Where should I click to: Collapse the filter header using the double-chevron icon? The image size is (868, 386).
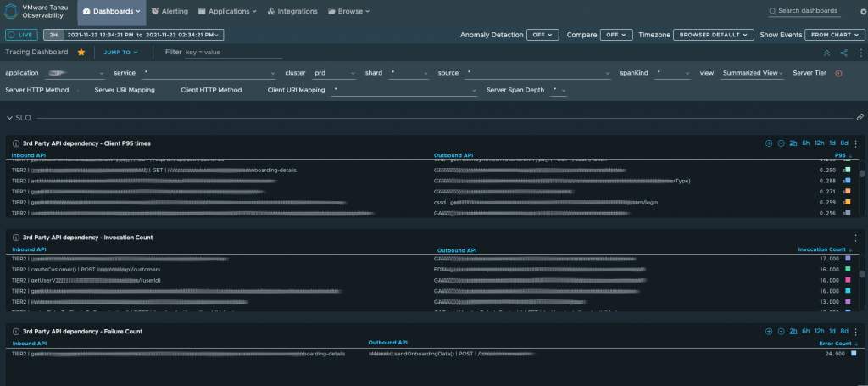pos(827,53)
